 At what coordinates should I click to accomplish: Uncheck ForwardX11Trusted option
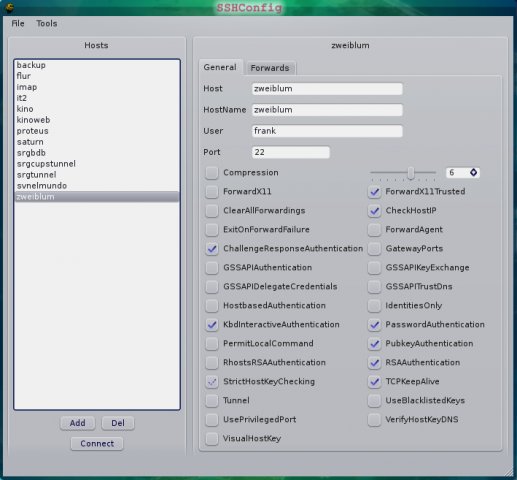tap(374, 192)
